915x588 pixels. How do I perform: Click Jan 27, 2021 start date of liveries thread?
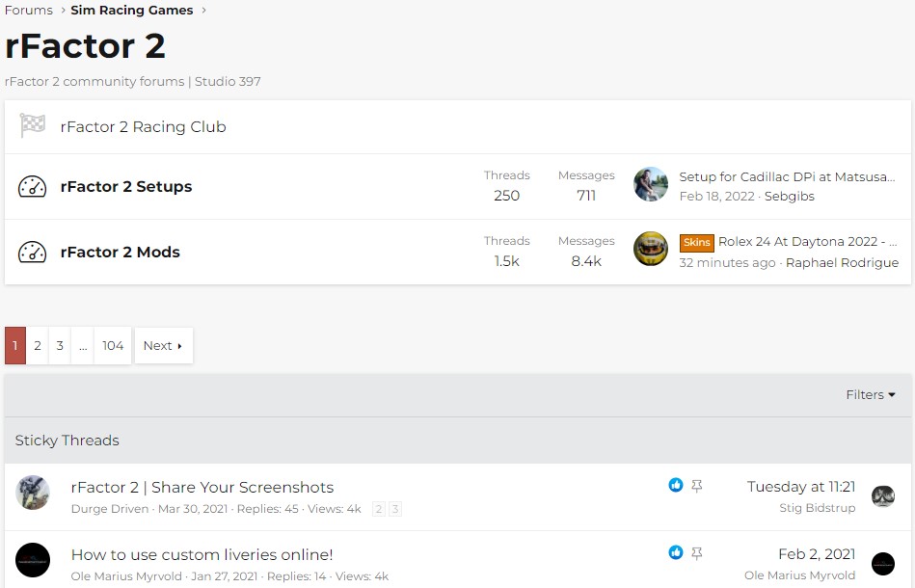225,576
